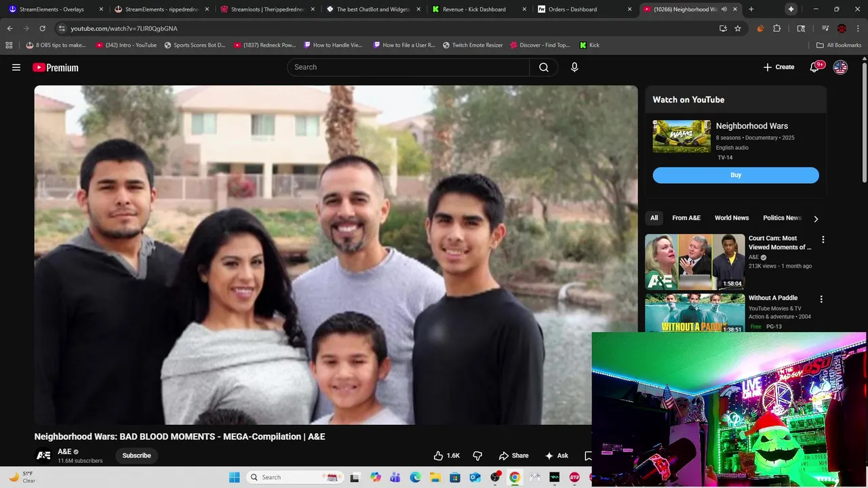Open the Chrome apps grid in bookmarks bar
The height and width of the screenshot is (488, 868).
pos(9,45)
